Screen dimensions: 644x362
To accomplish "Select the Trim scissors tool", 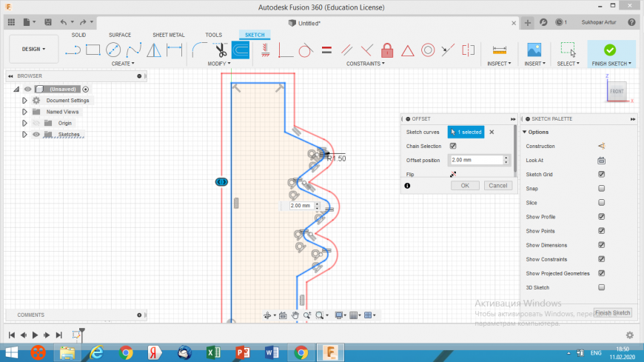I will pos(221,50).
